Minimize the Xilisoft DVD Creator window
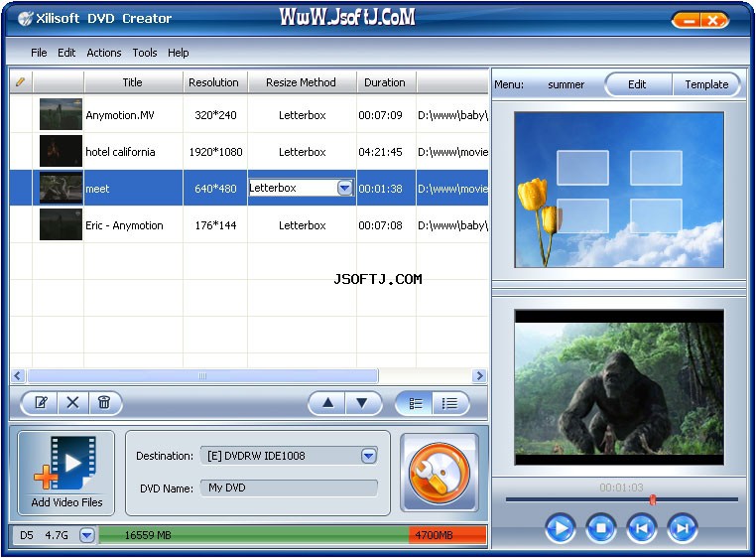This screenshot has height=558, width=756. click(x=689, y=20)
